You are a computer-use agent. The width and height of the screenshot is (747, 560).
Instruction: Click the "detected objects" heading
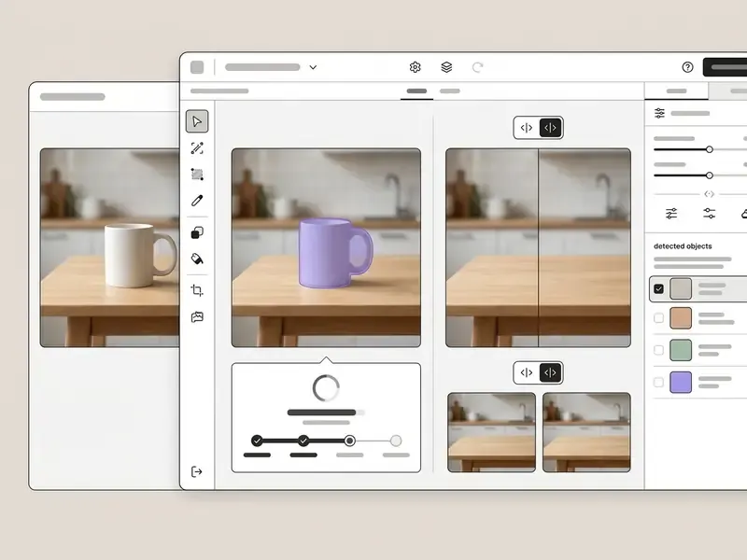click(x=683, y=246)
